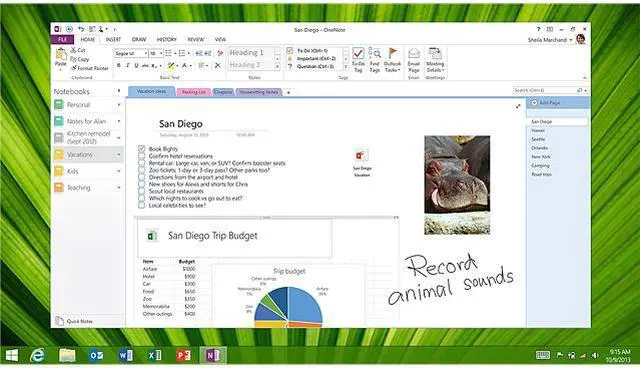640x368 pixels.
Task: Expand the Personal notebook arrow
Action: [x=119, y=105]
